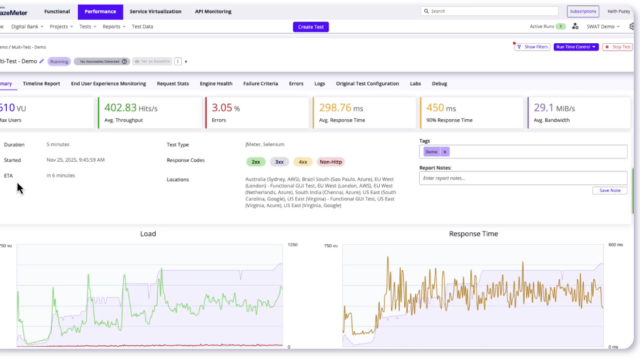
Task: Click the Avg. Bandwidth 29.1 MiB/s card
Action: coord(579,113)
